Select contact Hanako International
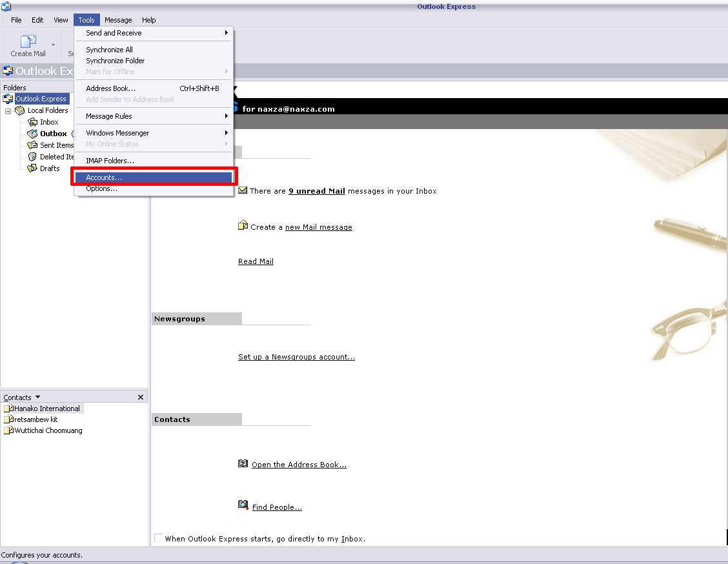The width and height of the screenshot is (728, 564). pos(47,408)
